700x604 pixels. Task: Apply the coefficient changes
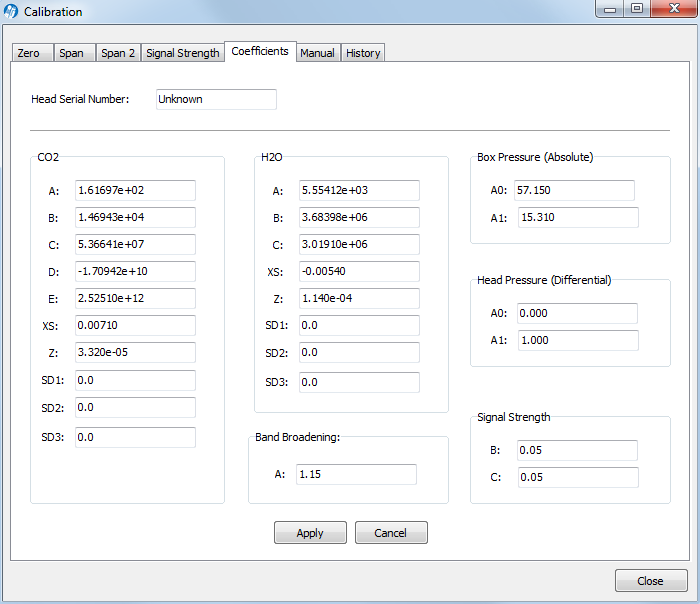[310, 533]
